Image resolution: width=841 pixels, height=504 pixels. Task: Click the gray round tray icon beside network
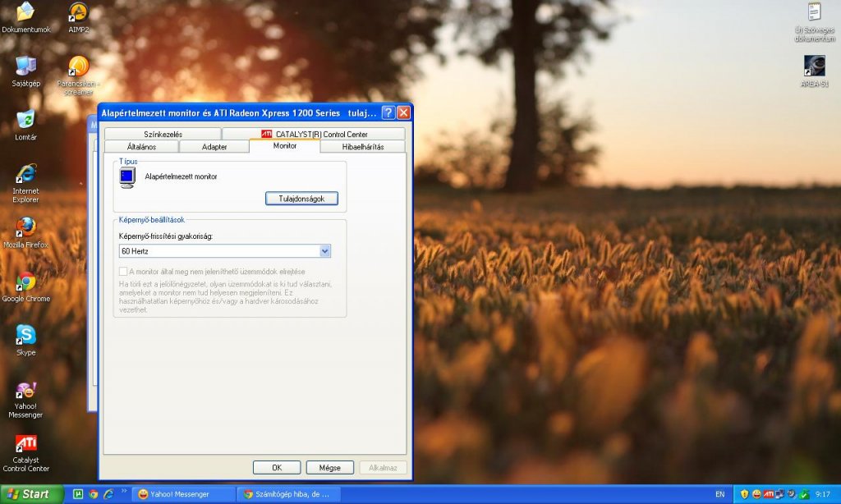click(x=792, y=494)
